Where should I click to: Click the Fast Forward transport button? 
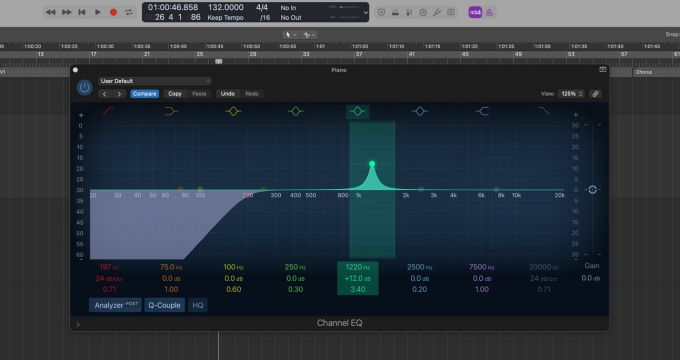coord(66,12)
